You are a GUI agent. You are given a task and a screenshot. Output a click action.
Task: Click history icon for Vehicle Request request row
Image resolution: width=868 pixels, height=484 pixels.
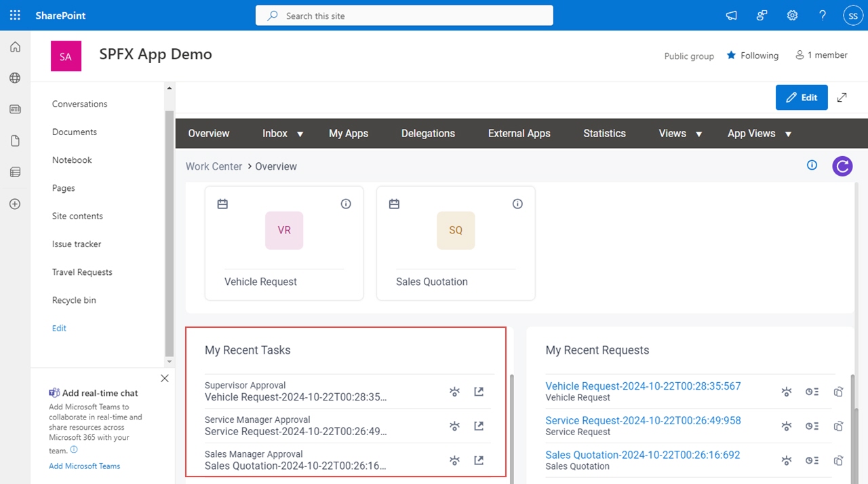tap(812, 392)
